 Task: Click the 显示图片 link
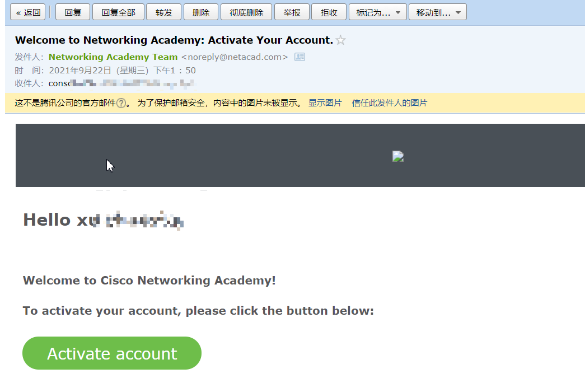pos(325,103)
